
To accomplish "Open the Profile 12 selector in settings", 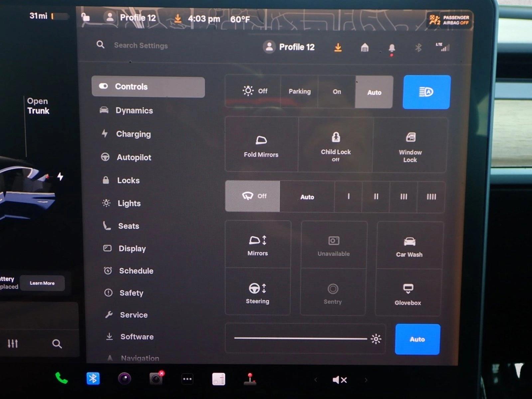I will click(x=289, y=47).
